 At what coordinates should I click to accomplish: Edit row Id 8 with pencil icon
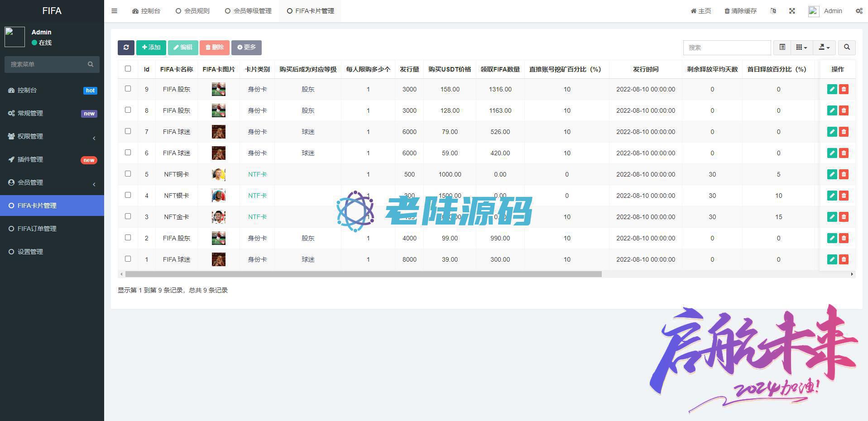832,110
